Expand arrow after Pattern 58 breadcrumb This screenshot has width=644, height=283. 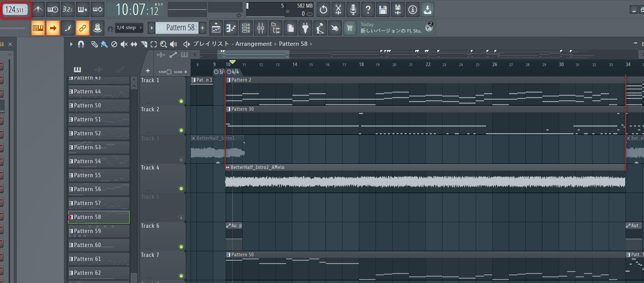coord(311,44)
